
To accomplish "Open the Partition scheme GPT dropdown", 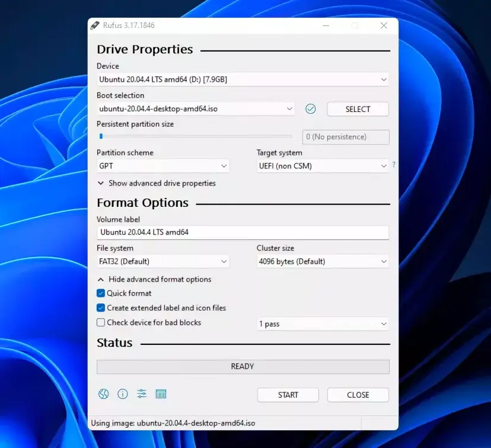I will (x=162, y=166).
